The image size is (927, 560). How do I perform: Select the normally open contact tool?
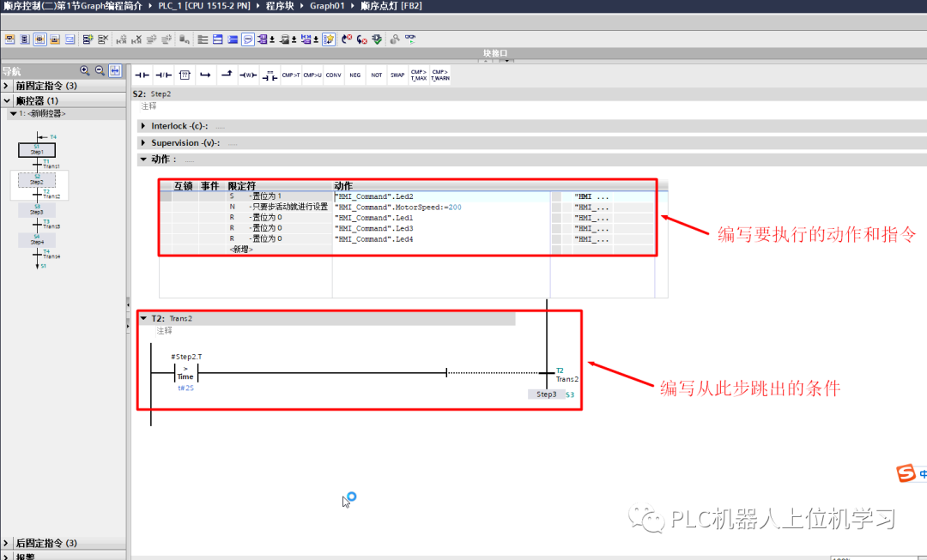pos(142,75)
